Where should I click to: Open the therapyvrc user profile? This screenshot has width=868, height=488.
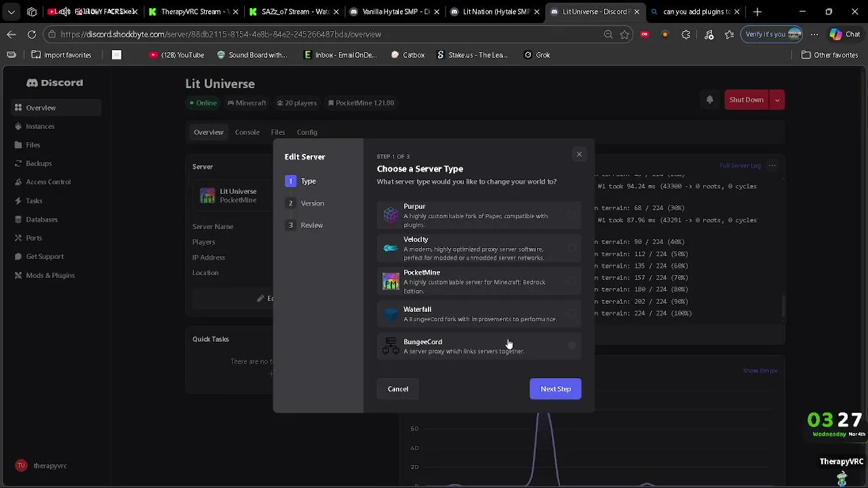pyautogui.click(x=42, y=466)
